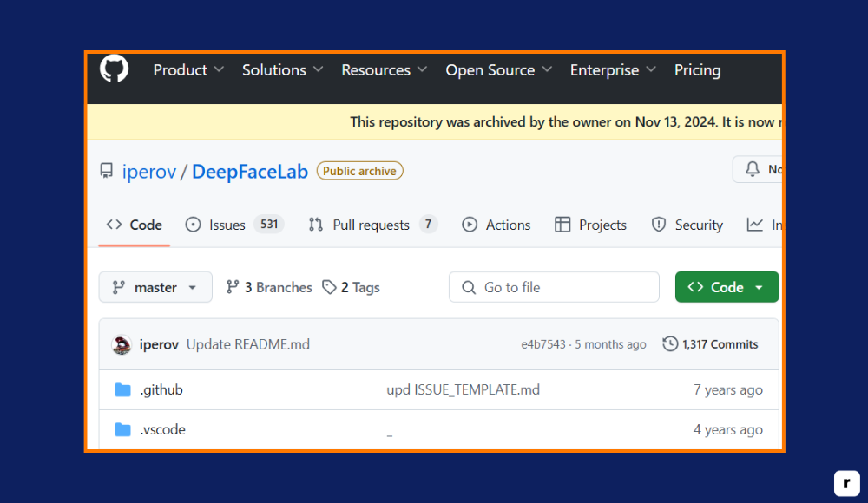Click the iperov commit author avatar
868x503 pixels.
(x=122, y=345)
